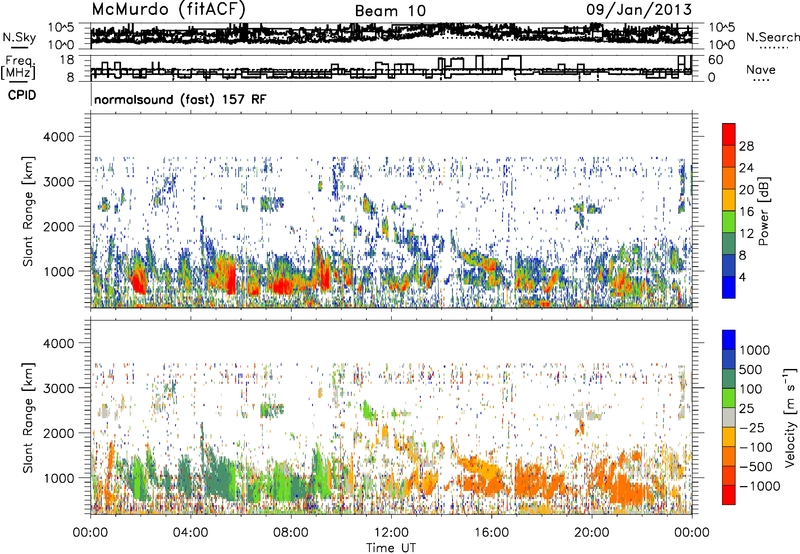Screen dimensions: 800x554
Task: Click the "04:00" time tick label
Action: pyautogui.click(x=190, y=533)
